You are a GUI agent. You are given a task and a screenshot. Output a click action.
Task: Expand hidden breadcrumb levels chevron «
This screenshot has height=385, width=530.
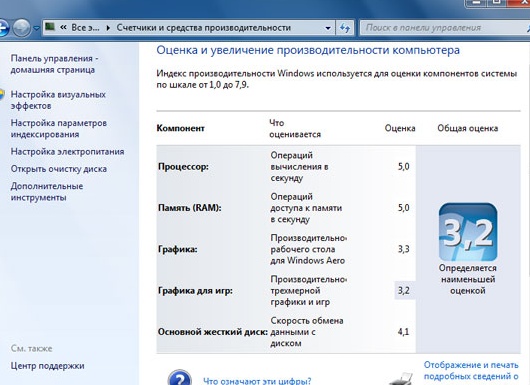point(63,27)
